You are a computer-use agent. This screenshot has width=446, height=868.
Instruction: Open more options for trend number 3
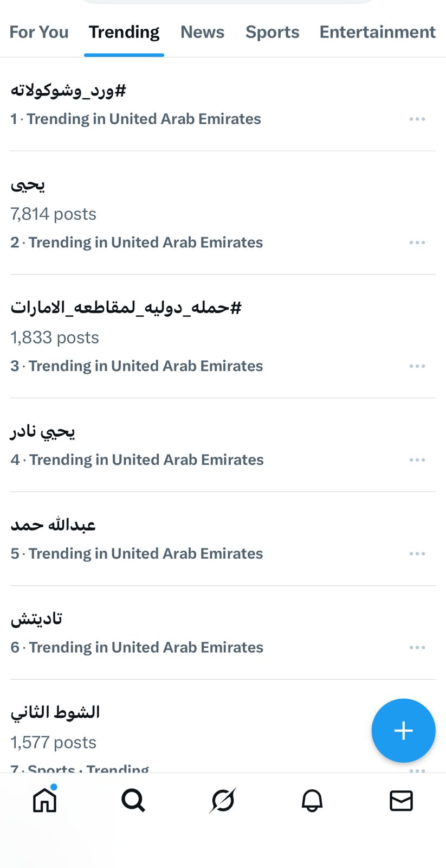pos(417,366)
